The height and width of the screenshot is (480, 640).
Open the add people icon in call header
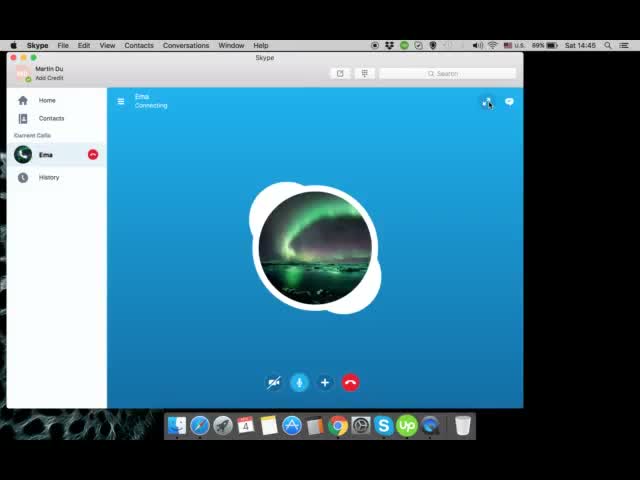pyautogui.click(x=487, y=102)
